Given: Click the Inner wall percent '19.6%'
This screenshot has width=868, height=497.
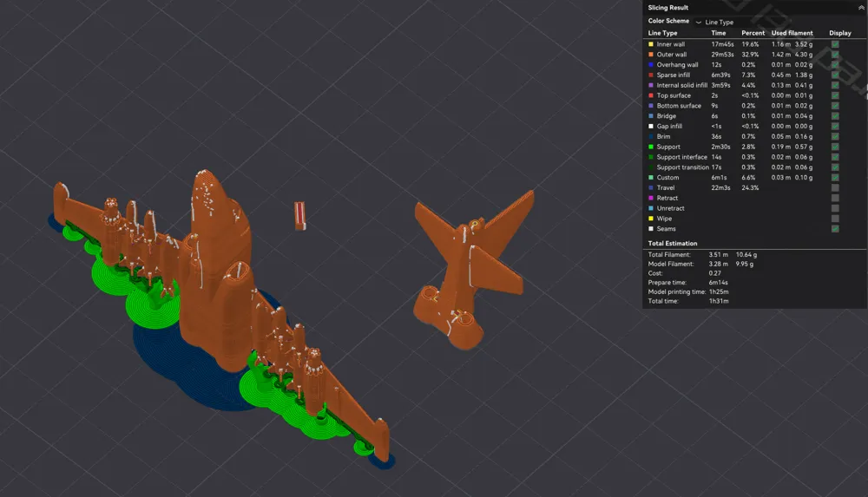Looking at the screenshot, I should [750, 44].
